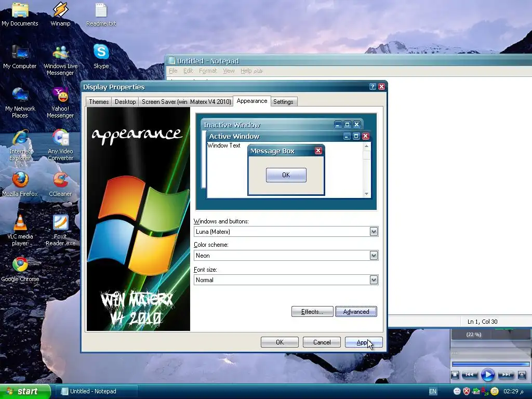Select the Mozilla Firefox desktop icon
This screenshot has height=399, width=532.
pyautogui.click(x=20, y=184)
